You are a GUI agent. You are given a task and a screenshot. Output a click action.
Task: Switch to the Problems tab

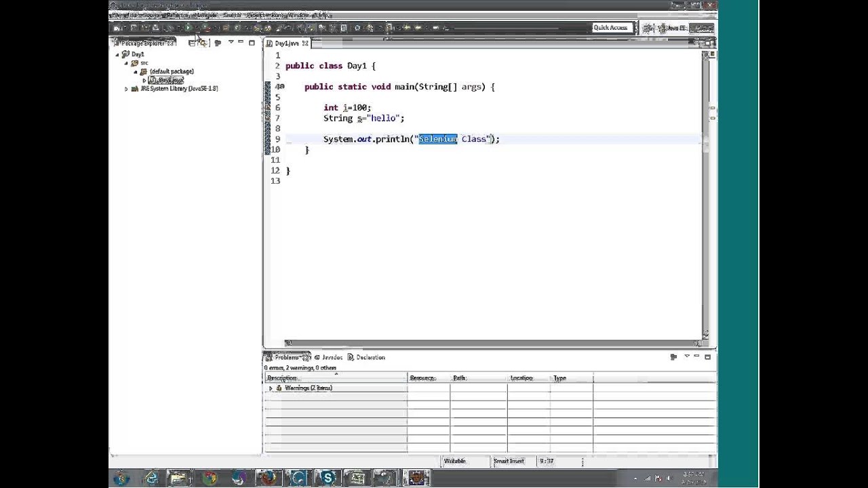288,357
